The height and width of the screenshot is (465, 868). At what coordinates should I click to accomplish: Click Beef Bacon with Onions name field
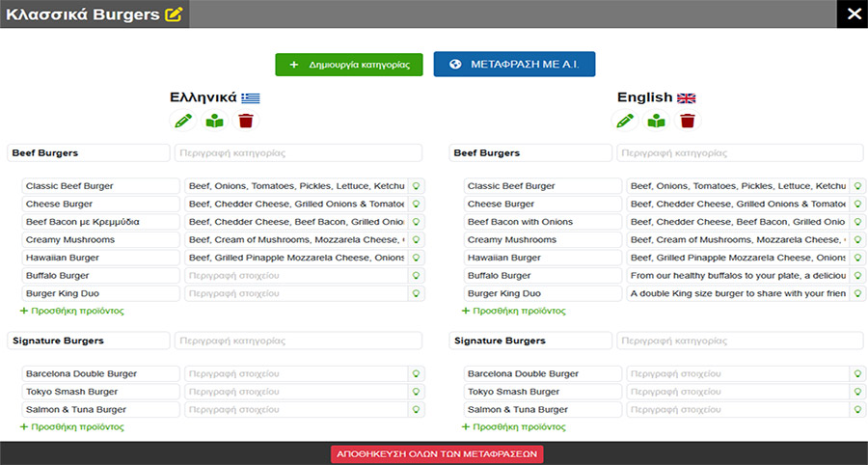542,222
